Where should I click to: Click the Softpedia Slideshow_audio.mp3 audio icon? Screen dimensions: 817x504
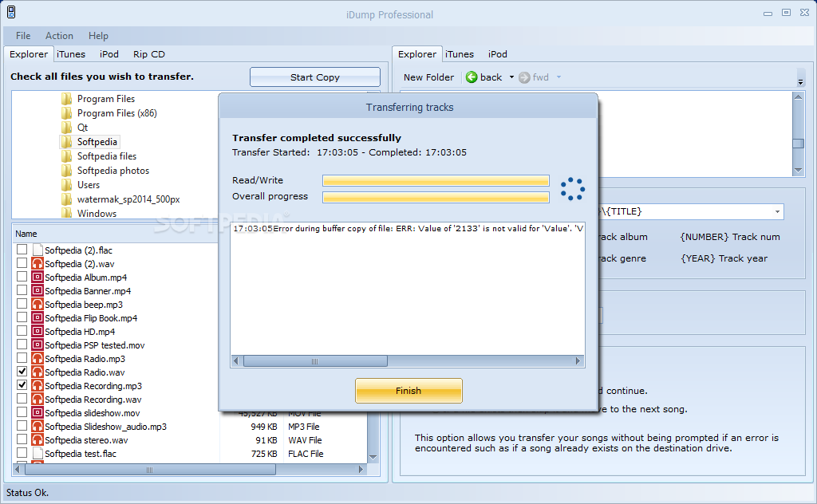(x=37, y=426)
